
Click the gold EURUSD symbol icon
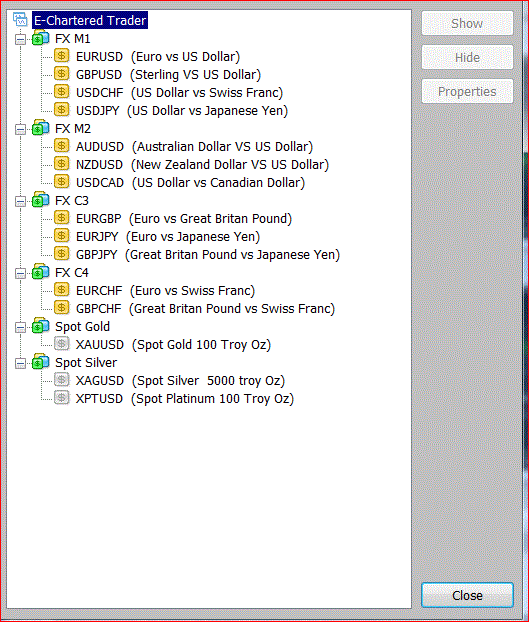[61, 56]
